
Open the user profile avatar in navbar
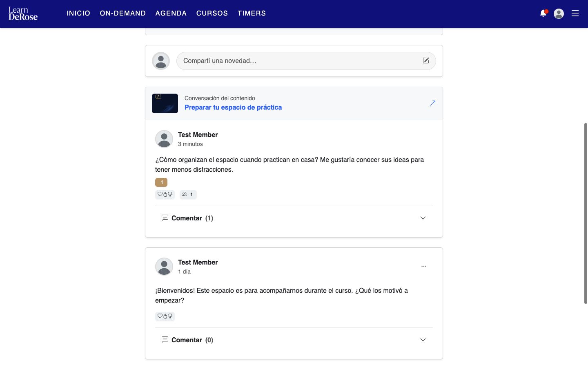pos(559,13)
